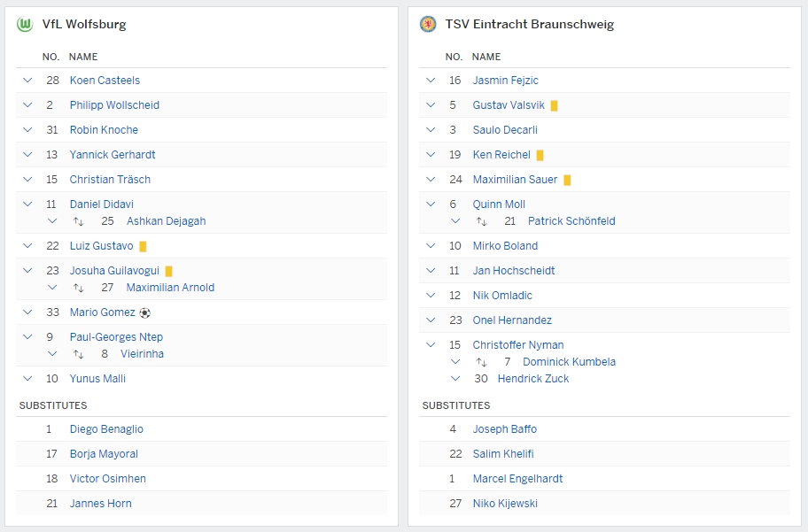Expand Yunus Malli player details chevron

(27, 379)
